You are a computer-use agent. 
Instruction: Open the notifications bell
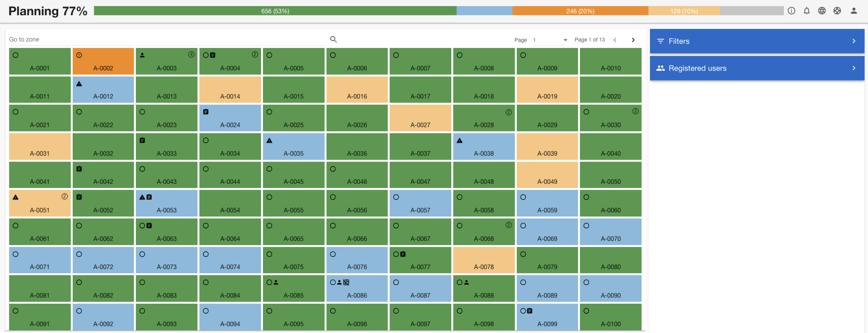pyautogui.click(x=806, y=11)
